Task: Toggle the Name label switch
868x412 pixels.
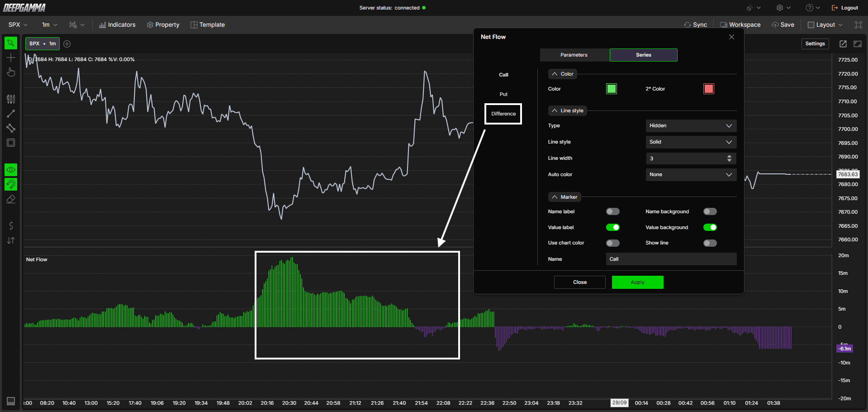Action: (613, 211)
